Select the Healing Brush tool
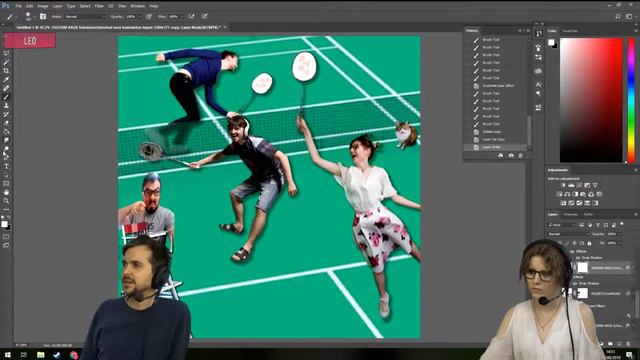The image size is (640, 360). pos(6,88)
